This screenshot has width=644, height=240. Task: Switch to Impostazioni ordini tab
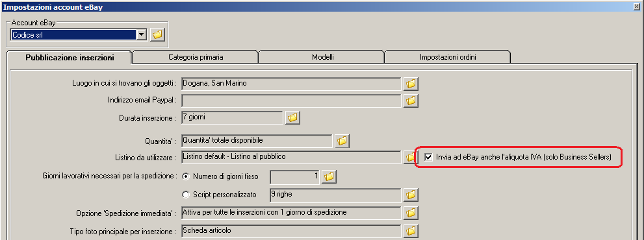[448, 57]
